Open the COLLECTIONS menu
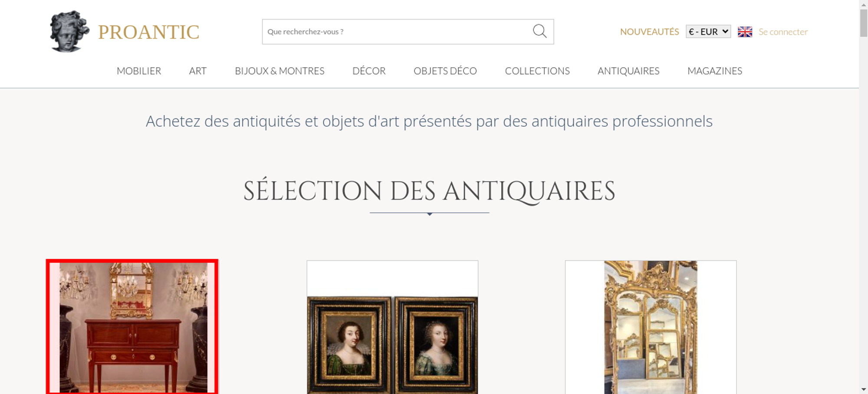868x394 pixels. click(537, 71)
